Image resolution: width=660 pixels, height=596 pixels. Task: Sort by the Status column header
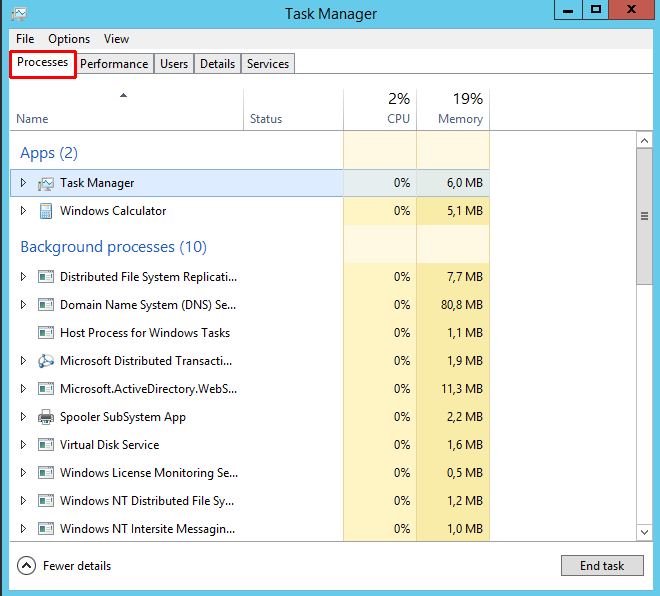[x=293, y=110]
